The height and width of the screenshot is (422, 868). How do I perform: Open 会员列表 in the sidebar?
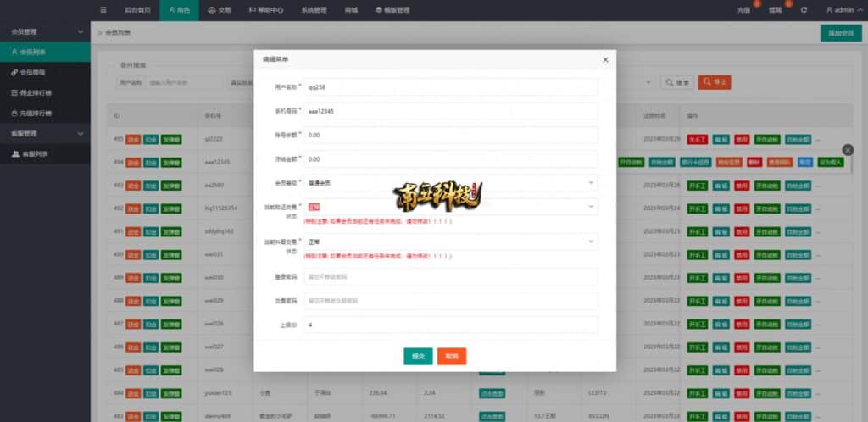45,52
